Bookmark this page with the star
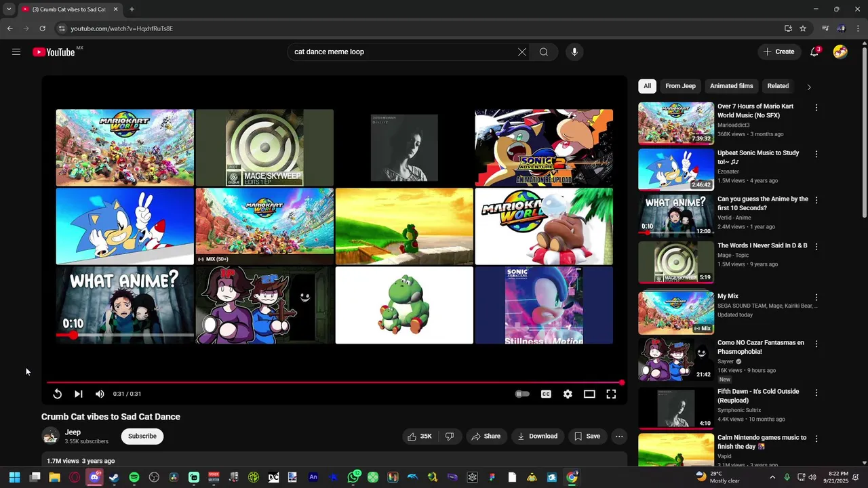The width and height of the screenshot is (868, 488). coord(803,28)
